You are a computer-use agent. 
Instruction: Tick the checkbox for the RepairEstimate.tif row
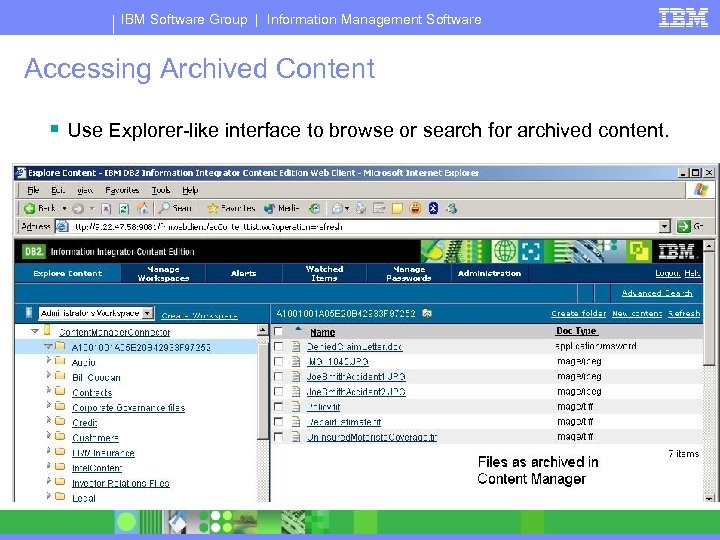[x=278, y=422]
